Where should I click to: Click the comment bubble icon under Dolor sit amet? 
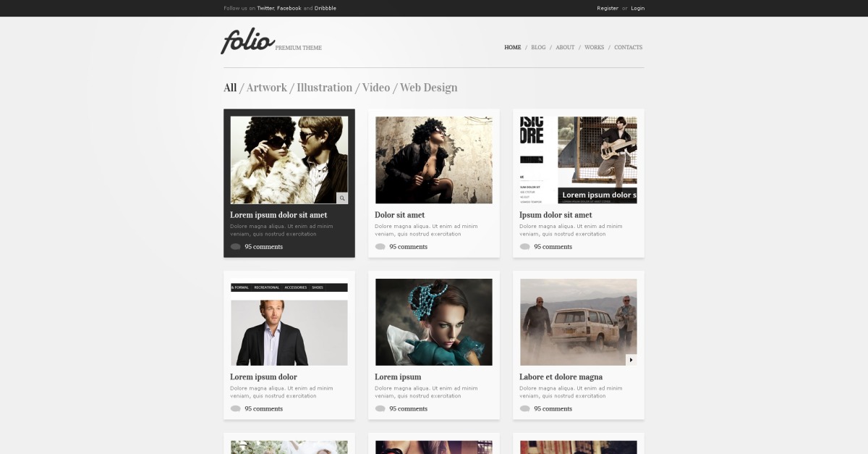click(380, 247)
